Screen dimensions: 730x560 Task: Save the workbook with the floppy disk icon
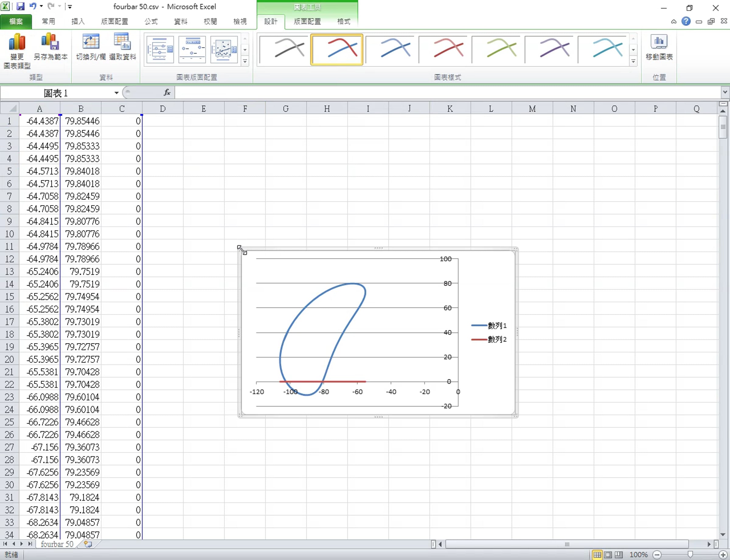(20, 6)
